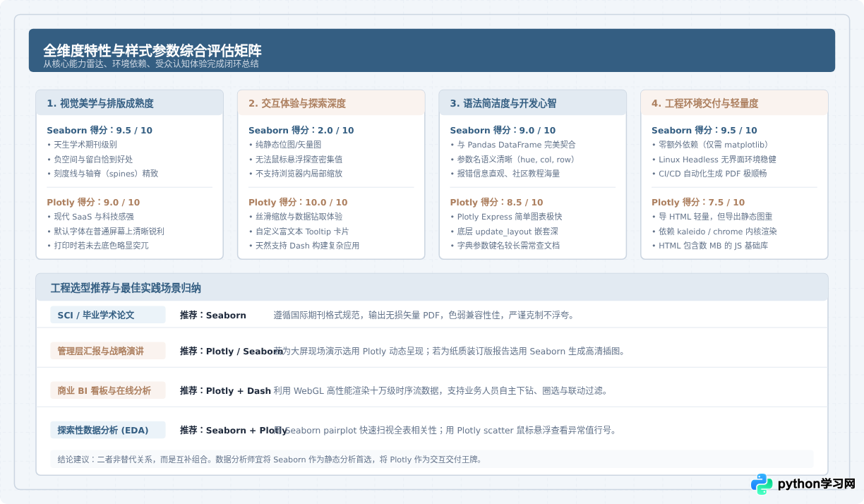Click the bullet "丝滑缩放与数据钻取体验"
The width and height of the screenshot is (864, 504).
295,217
